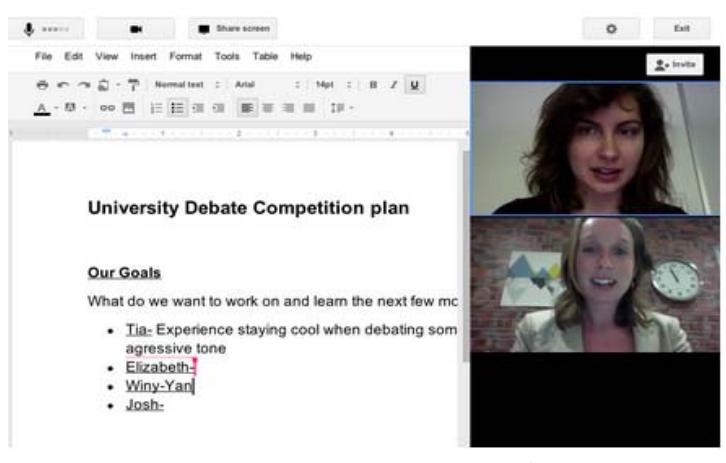
Task: Toggle bold formatting
Action: [373, 85]
